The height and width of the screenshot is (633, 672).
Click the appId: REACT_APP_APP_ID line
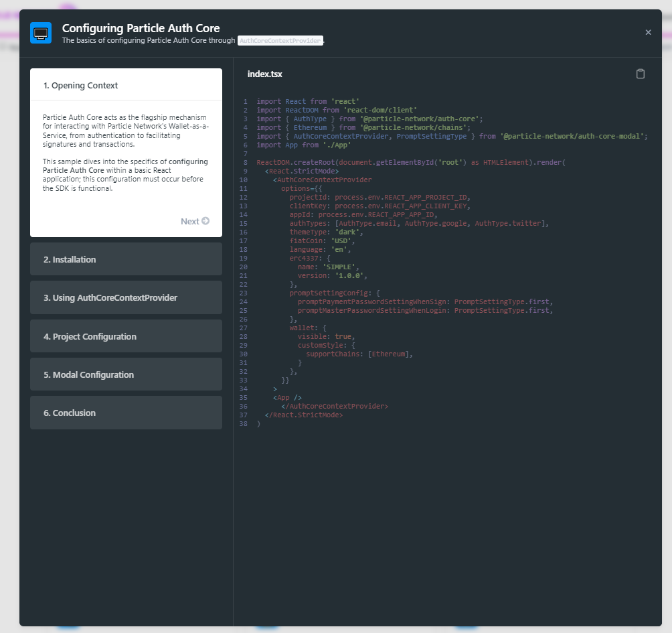pyautogui.click(x=363, y=214)
